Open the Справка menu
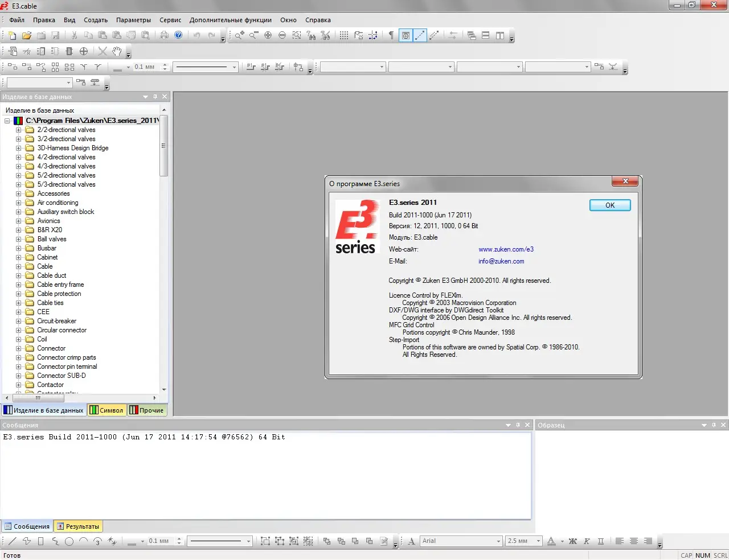Screen dimensions: 729x560 318,20
